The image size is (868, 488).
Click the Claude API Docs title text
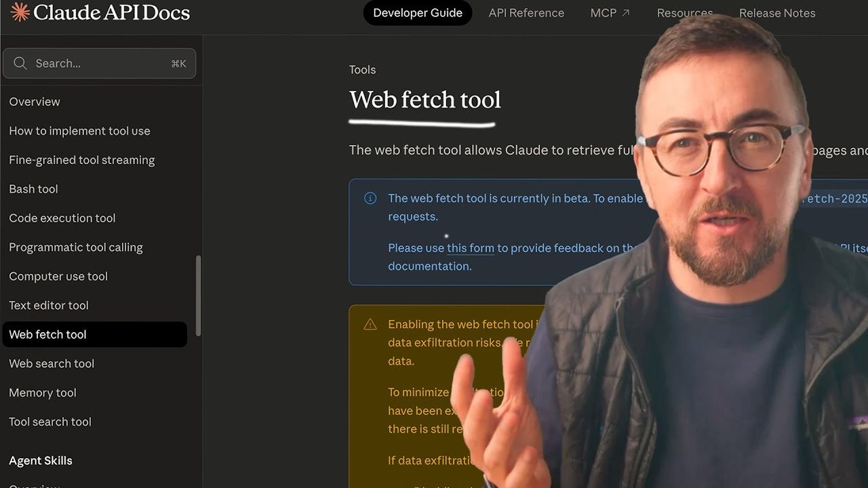click(111, 12)
